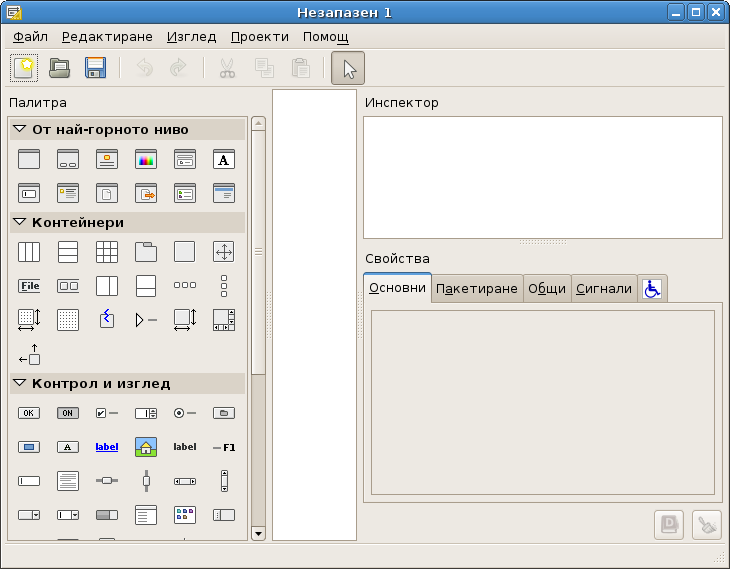Select the Horizontal Scale slider widget
This screenshot has height=569, width=730.
click(x=107, y=481)
